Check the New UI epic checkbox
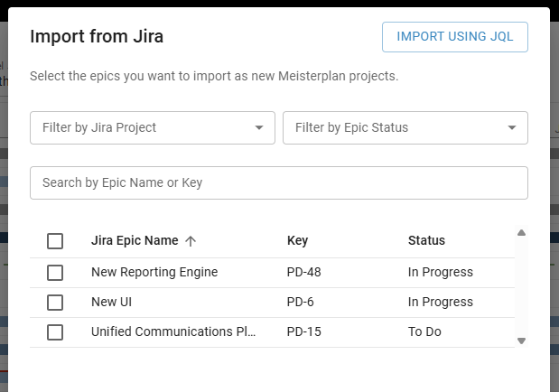This screenshot has width=559, height=392. point(55,302)
